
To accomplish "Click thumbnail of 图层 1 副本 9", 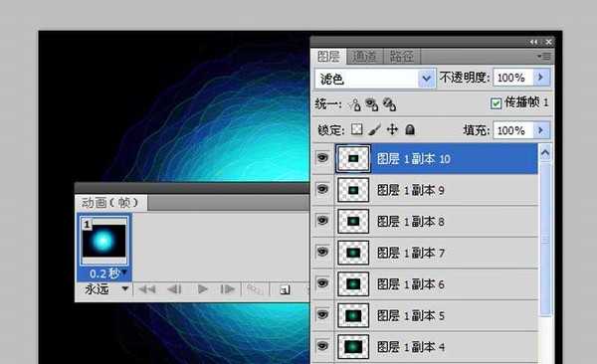I will tap(353, 190).
